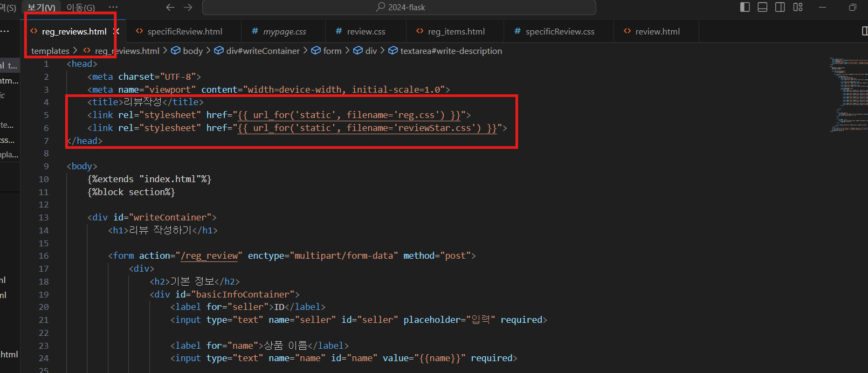Click the 2024-flask search command box

pyautogui.click(x=399, y=8)
